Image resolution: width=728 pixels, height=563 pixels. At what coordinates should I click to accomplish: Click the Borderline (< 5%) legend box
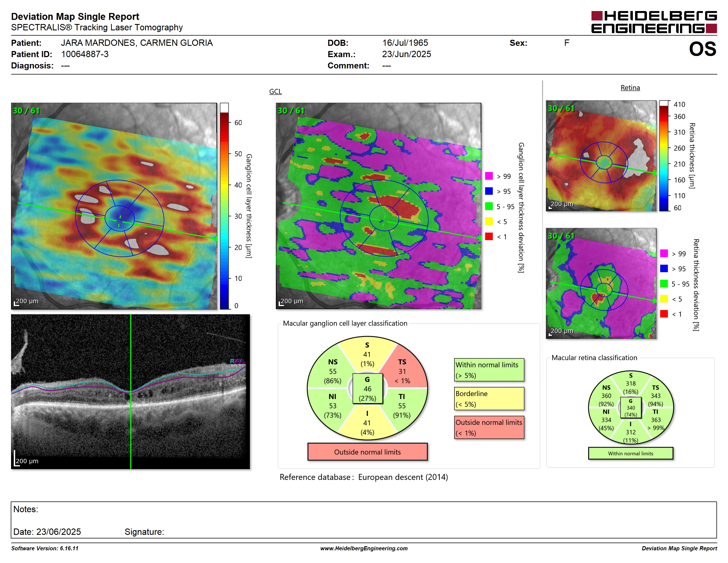click(x=489, y=399)
